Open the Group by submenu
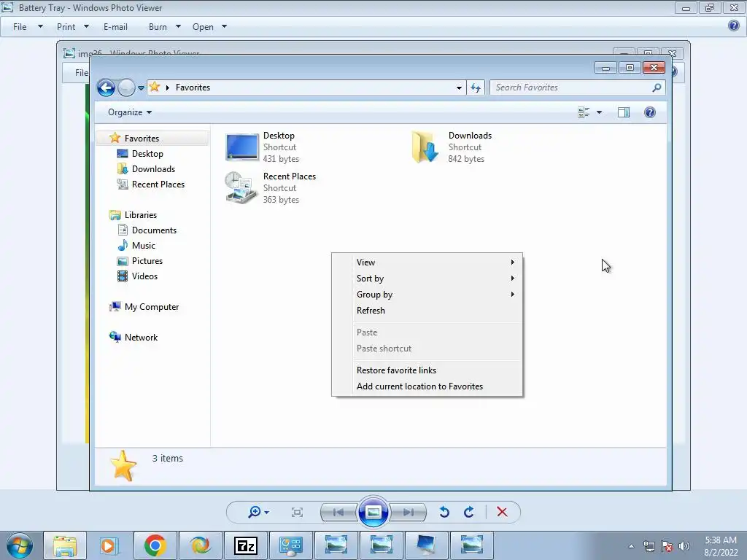This screenshot has width=747, height=560. coord(427,295)
